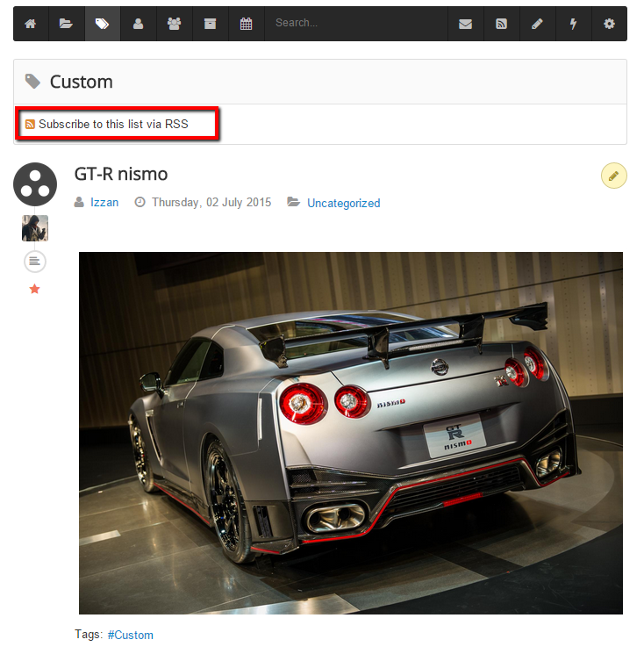This screenshot has height=654, width=644.
Task: Open the Archives box icon
Action: (210, 24)
